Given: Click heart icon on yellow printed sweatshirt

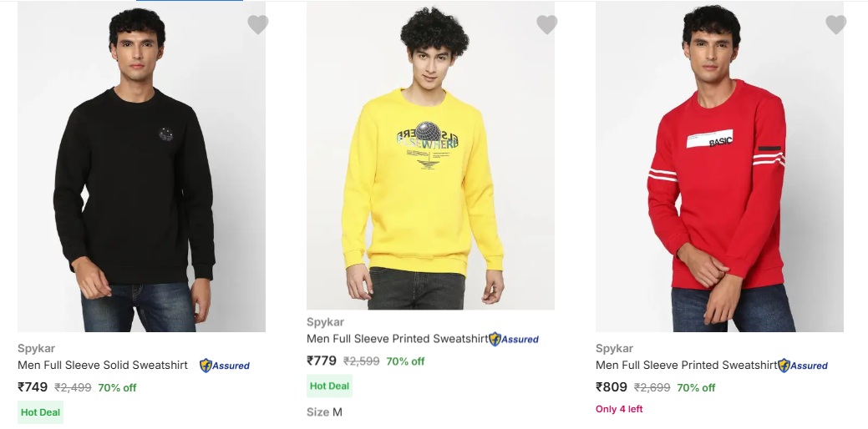Looking at the screenshot, I should (547, 25).
